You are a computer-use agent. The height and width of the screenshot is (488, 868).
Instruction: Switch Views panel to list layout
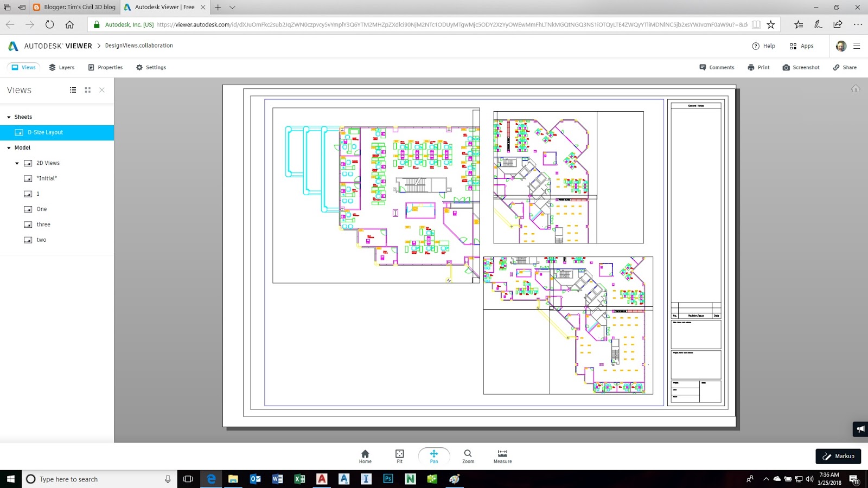pyautogui.click(x=73, y=90)
